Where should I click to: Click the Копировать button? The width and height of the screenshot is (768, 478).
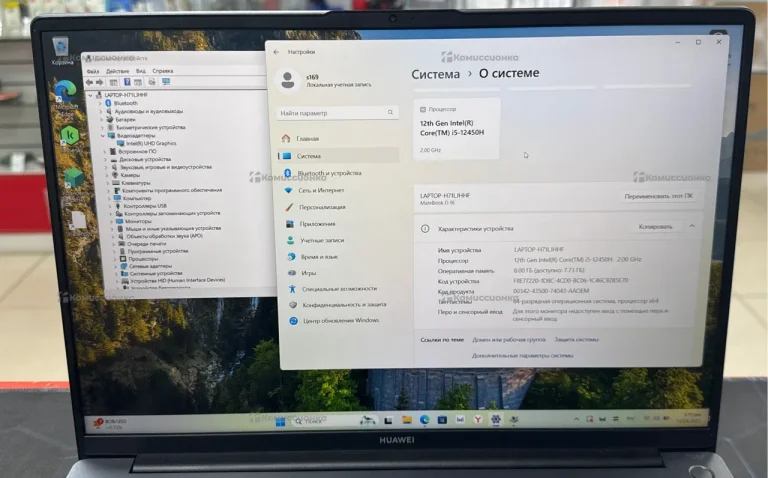point(655,227)
